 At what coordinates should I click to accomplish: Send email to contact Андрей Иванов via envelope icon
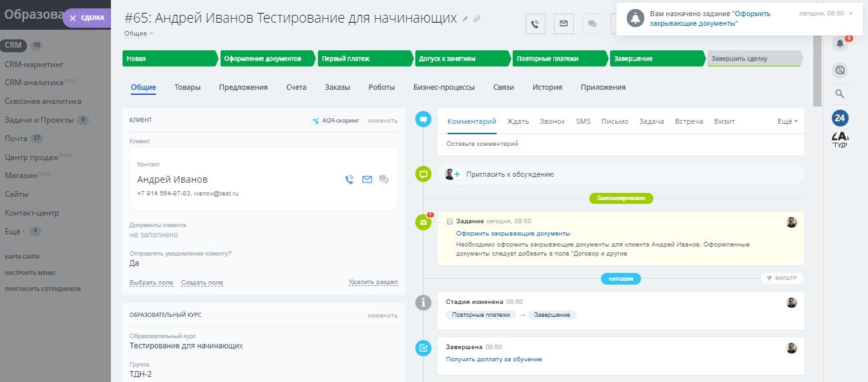point(367,179)
